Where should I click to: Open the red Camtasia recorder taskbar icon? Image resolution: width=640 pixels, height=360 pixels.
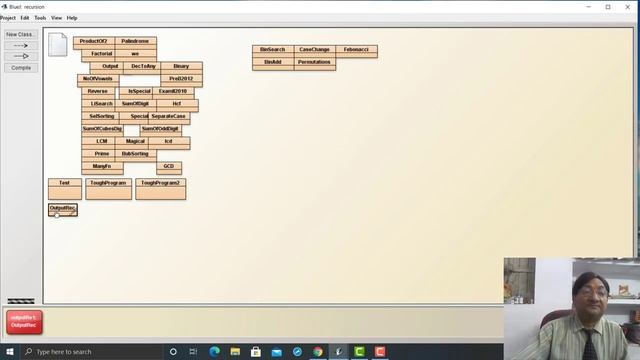coord(380,351)
